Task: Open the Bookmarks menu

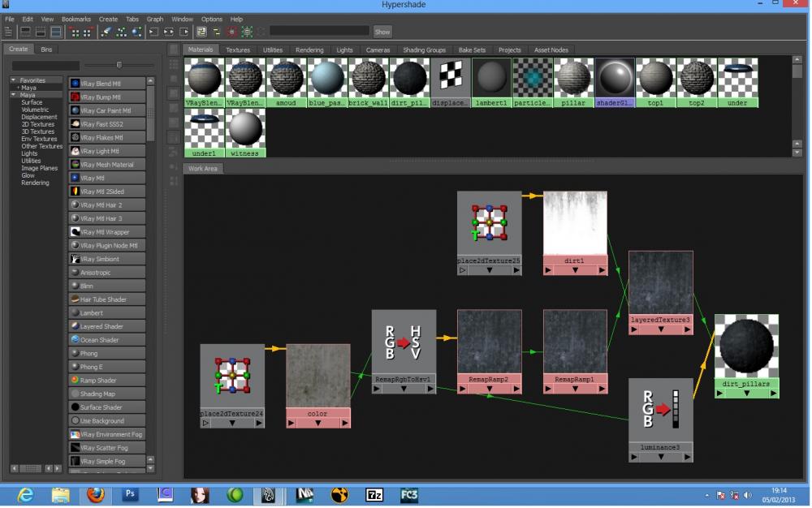Action: pos(76,19)
